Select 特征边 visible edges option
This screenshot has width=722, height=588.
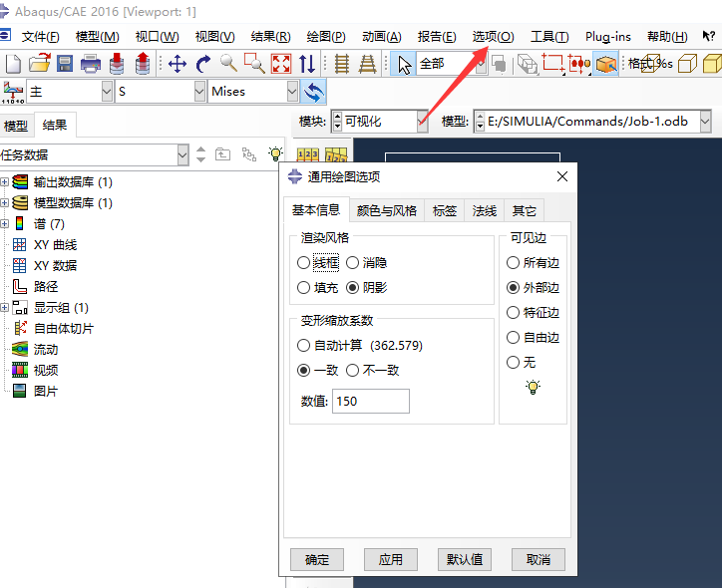pos(513,312)
